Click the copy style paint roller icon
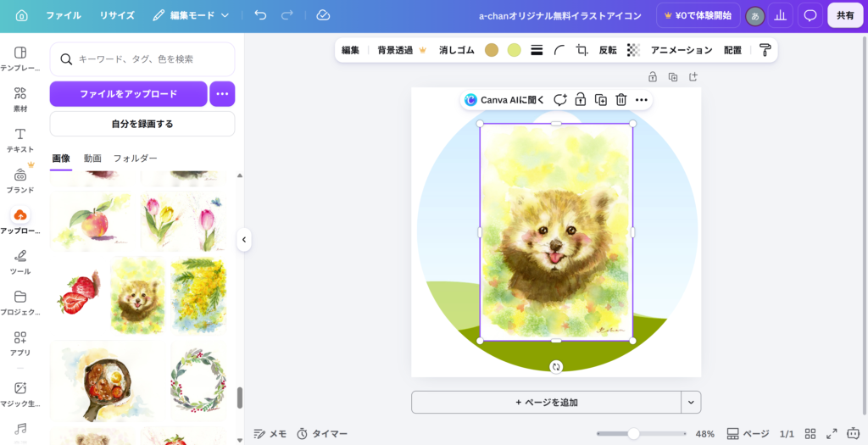The image size is (868, 445). coord(765,50)
